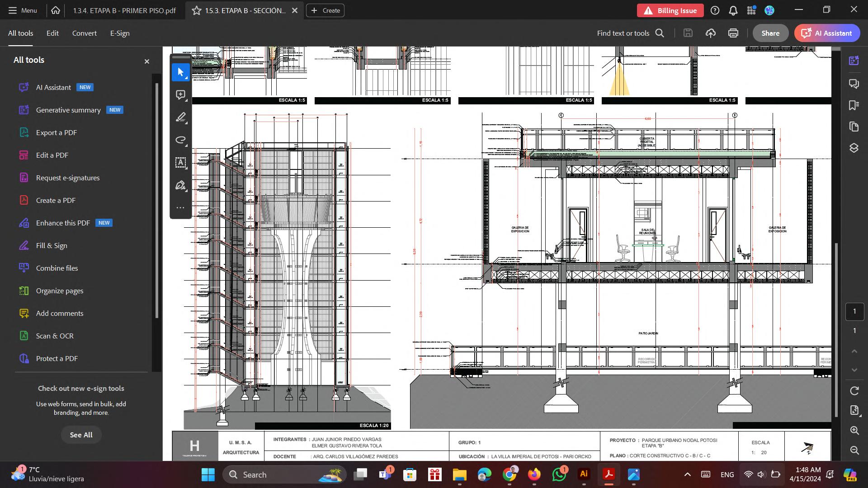Close the All tools panel
Screen dimensions: 868x488
click(x=146, y=61)
